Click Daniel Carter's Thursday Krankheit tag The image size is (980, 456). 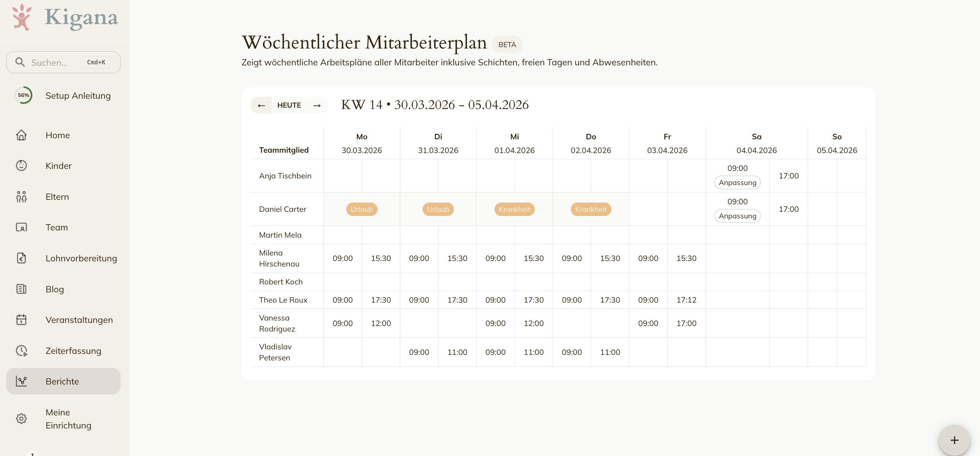[591, 209]
